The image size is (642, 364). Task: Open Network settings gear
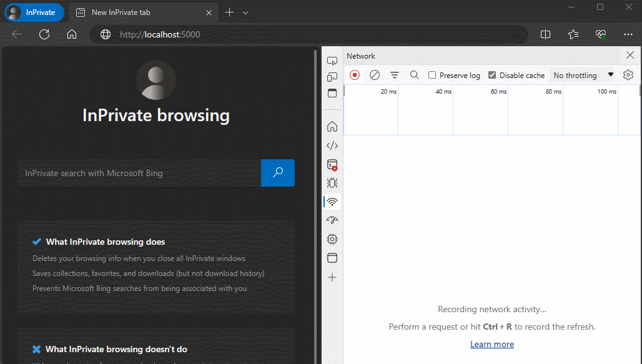tap(628, 75)
